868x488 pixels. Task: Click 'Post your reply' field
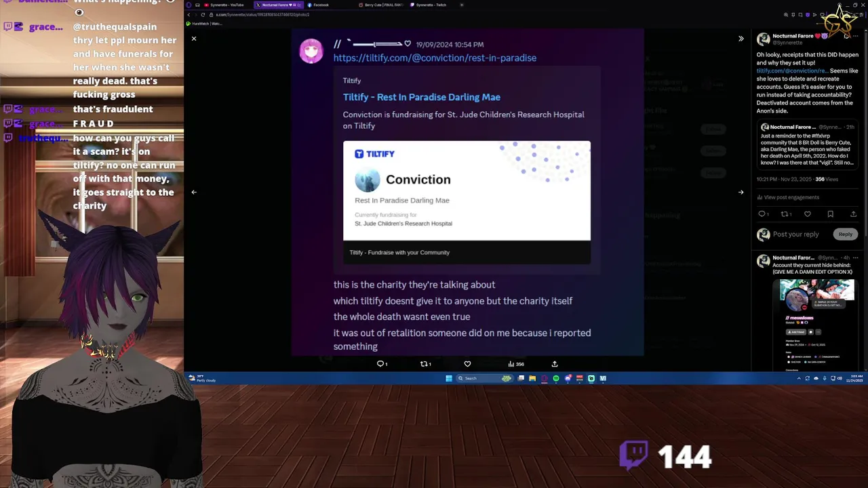(795, 235)
